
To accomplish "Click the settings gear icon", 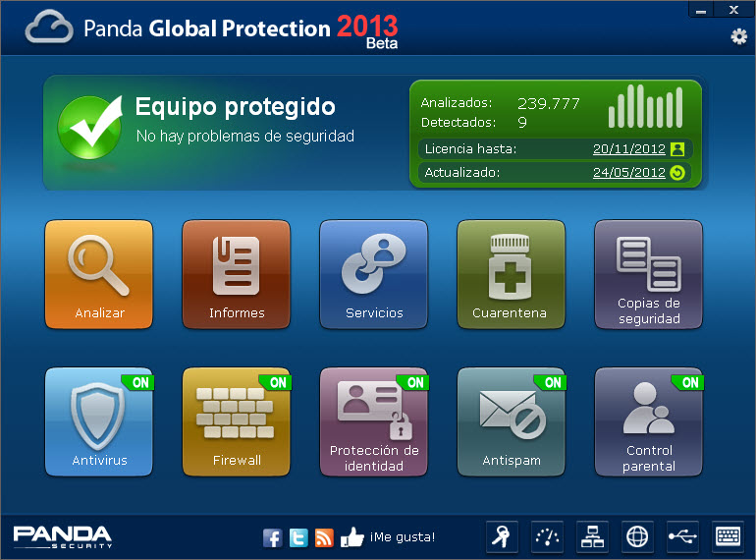I will tap(738, 36).
